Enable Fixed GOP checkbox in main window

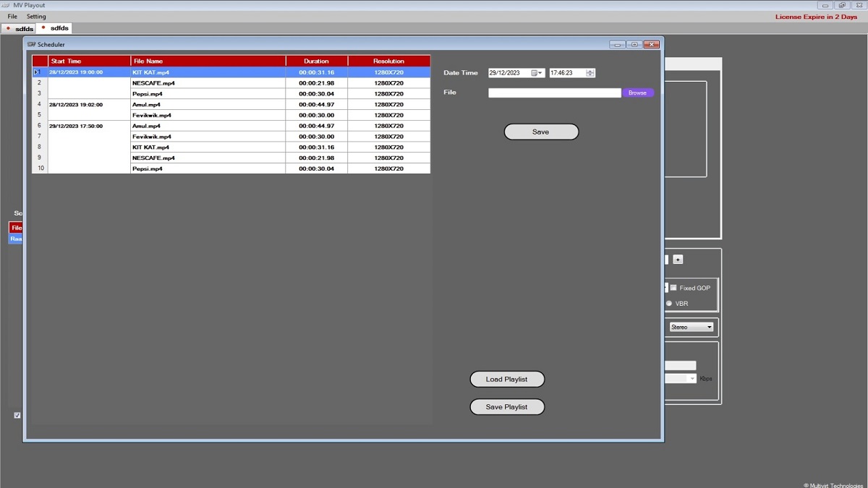pyautogui.click(x=673, y=288)
